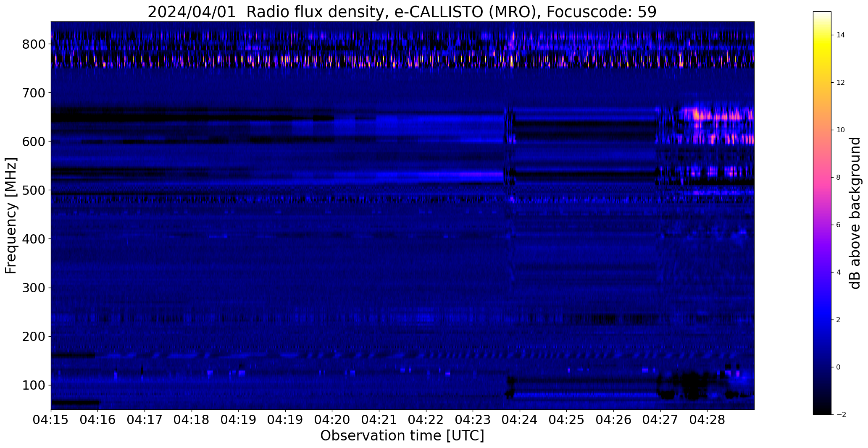The height and width of the screenshot is (448, 868).
Task: Click the colorbar tick label 6
Action: (838, 225)
